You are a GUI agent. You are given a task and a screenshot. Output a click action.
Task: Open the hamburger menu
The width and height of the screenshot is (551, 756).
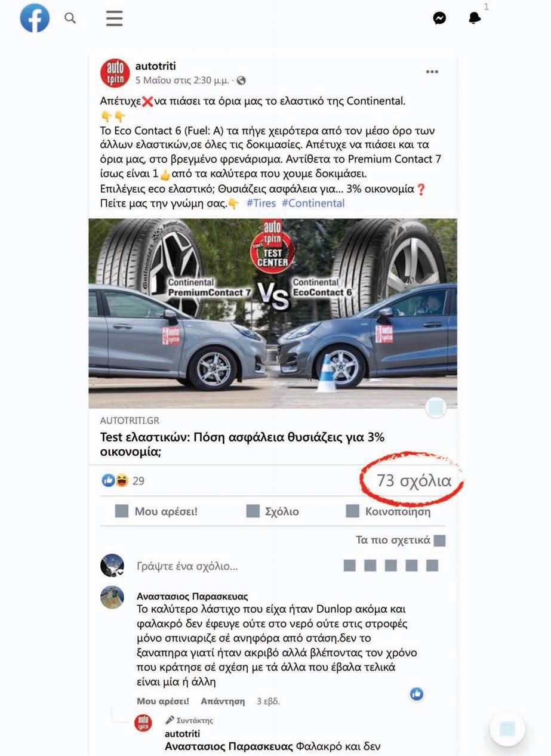114,18
